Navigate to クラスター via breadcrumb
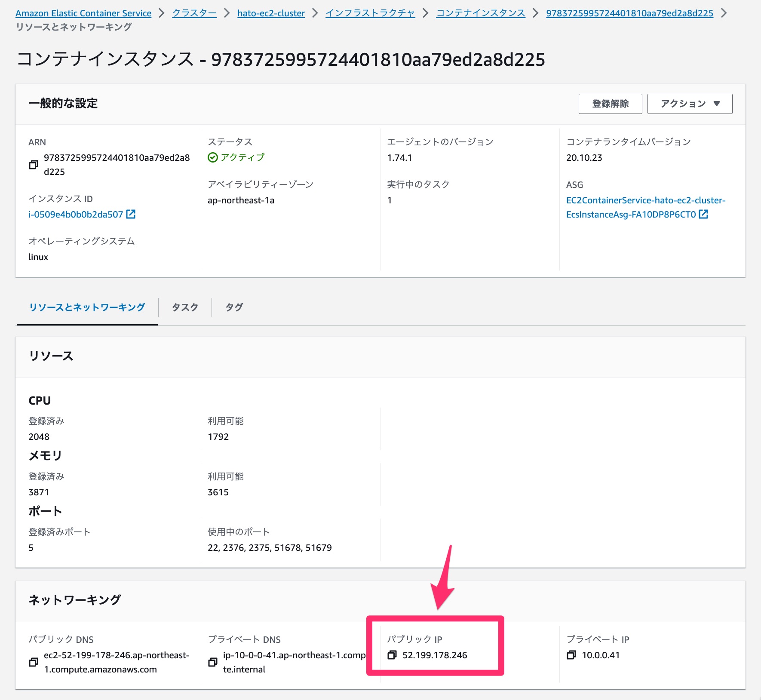Screen dimensions: 761x700 [x=194, y=13]
